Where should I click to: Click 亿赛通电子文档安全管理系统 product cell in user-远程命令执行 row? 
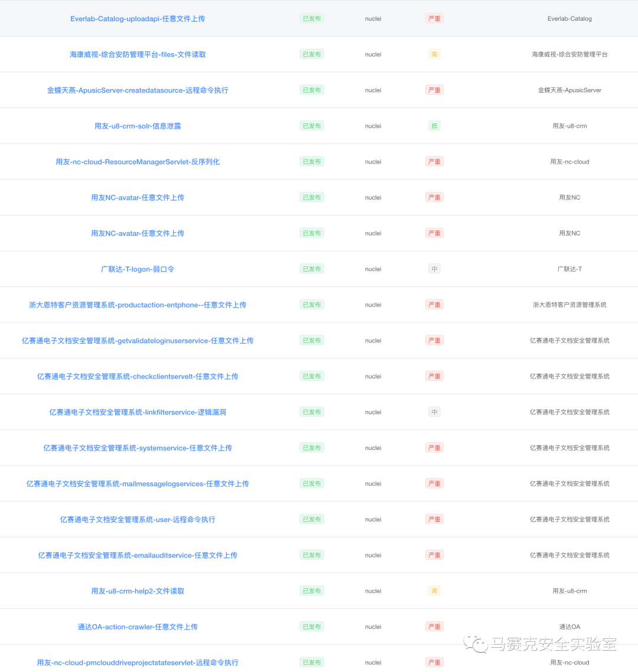tap(569, 520)
